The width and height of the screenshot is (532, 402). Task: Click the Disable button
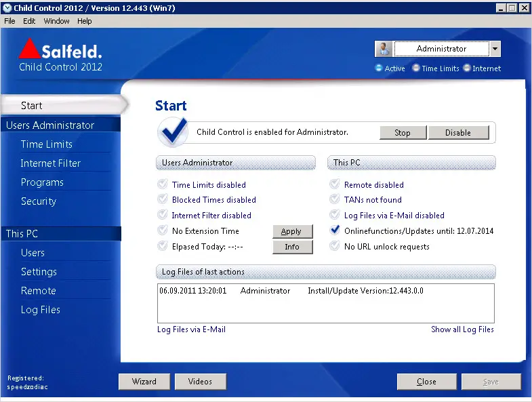point(458,132)
